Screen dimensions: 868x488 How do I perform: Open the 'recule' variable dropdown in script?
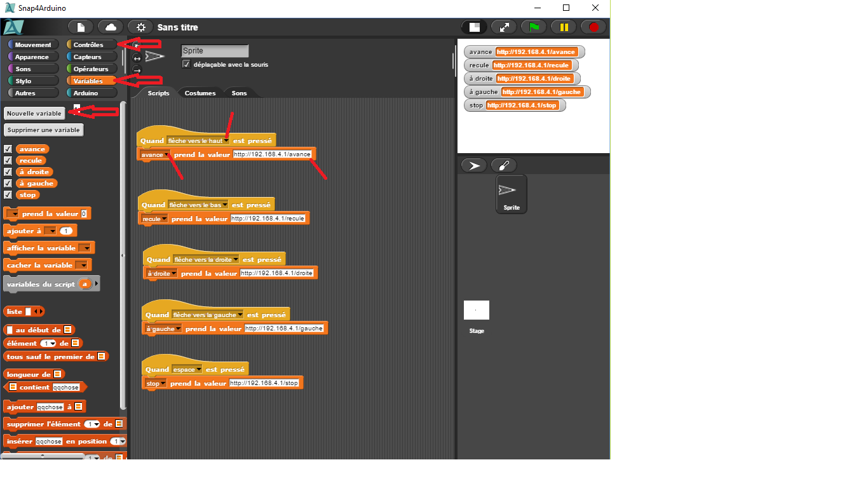coord(164,219)
